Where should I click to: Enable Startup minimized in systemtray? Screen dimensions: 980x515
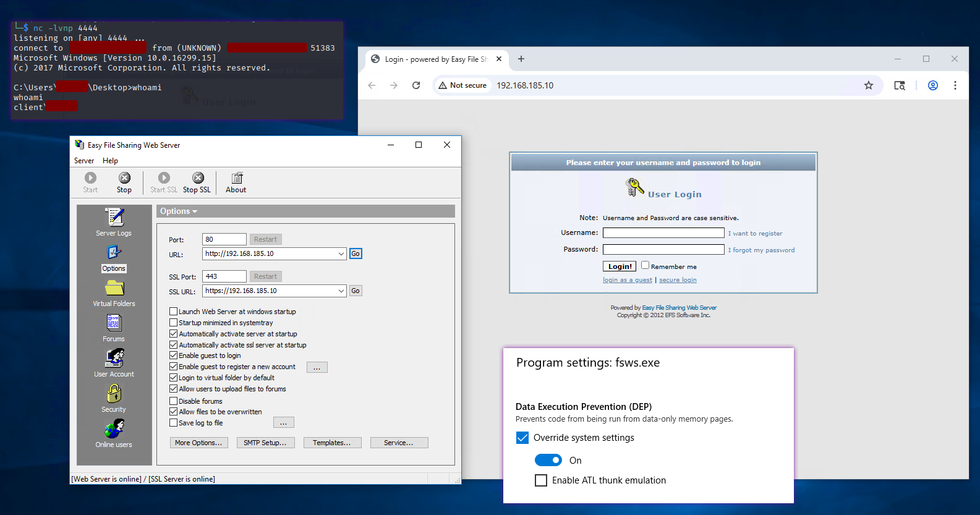(174, 323)
